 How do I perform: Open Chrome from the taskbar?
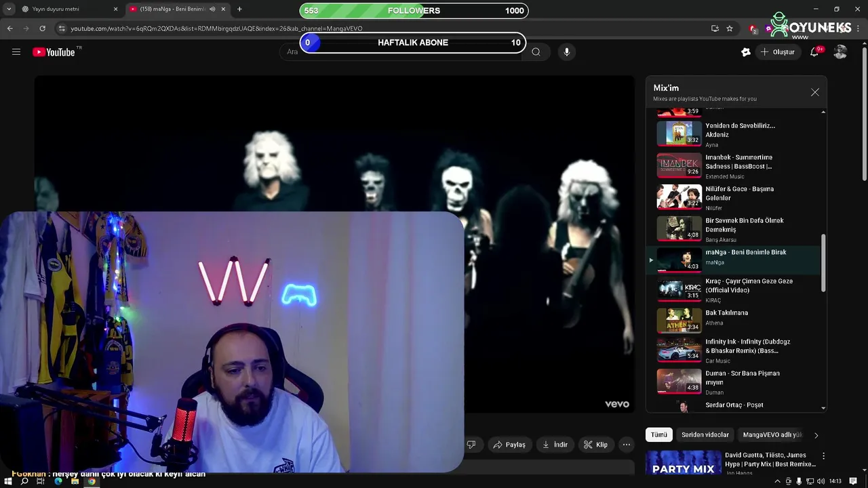92,481
